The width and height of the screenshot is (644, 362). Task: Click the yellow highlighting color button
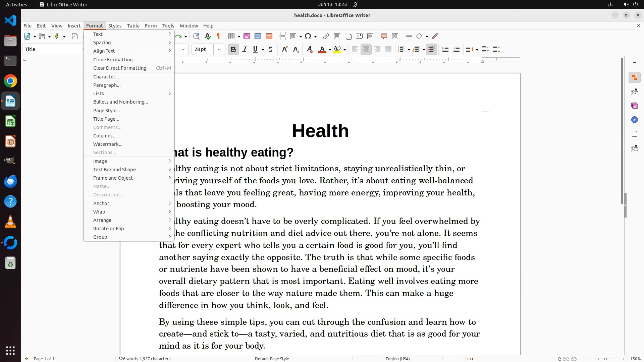click(337, 50)
